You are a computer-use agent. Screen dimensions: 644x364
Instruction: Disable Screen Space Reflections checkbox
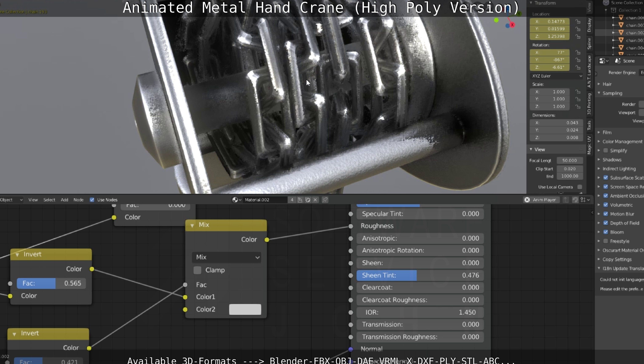pos(605,187)
